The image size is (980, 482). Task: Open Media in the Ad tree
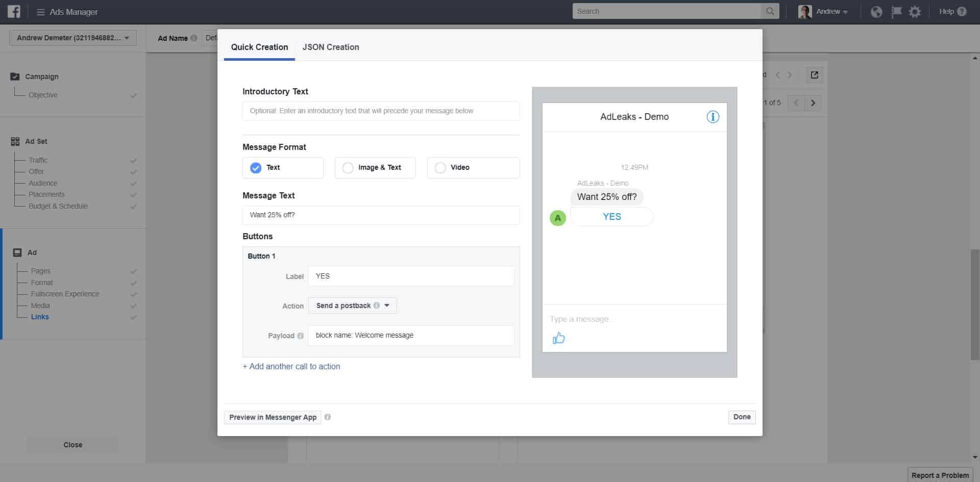(x=40, y=306)
